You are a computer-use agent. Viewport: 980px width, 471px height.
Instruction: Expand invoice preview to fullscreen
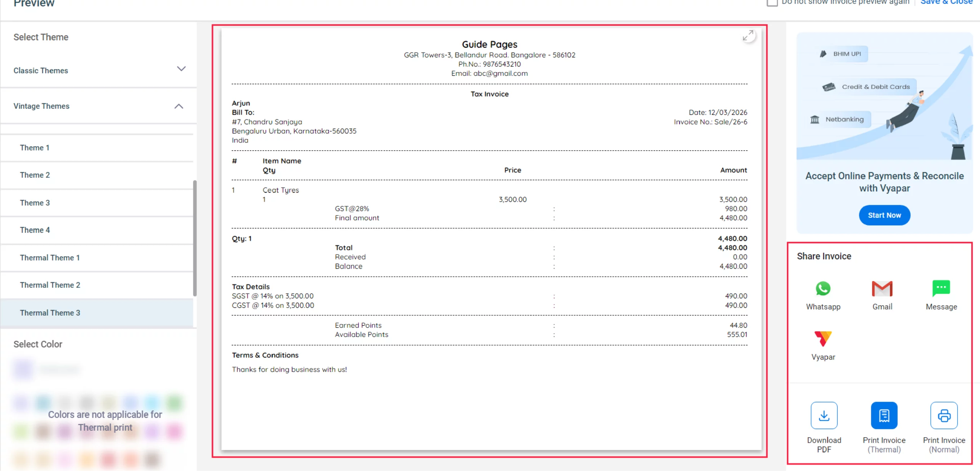pos(748,36)
